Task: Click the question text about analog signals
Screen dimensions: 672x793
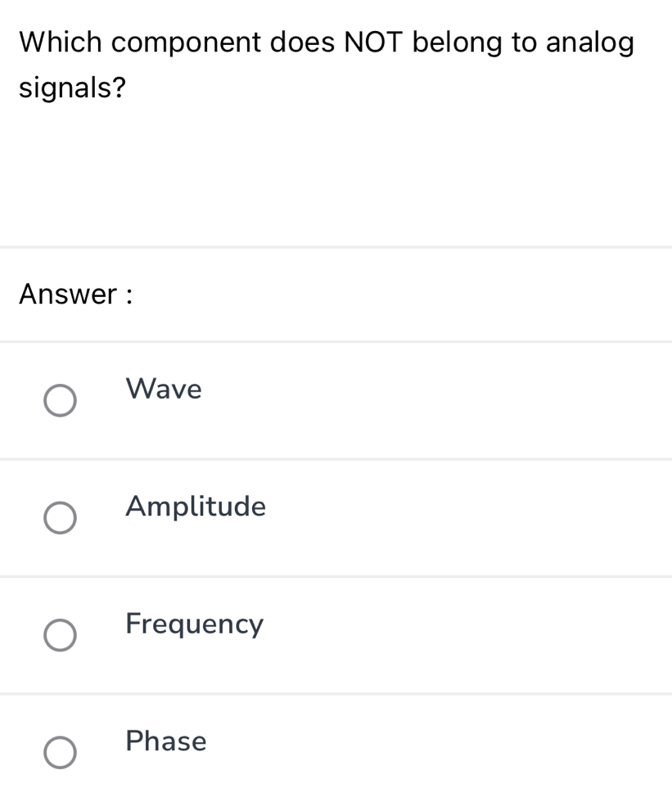Action: pyautogui.click(x=327, y=63)
